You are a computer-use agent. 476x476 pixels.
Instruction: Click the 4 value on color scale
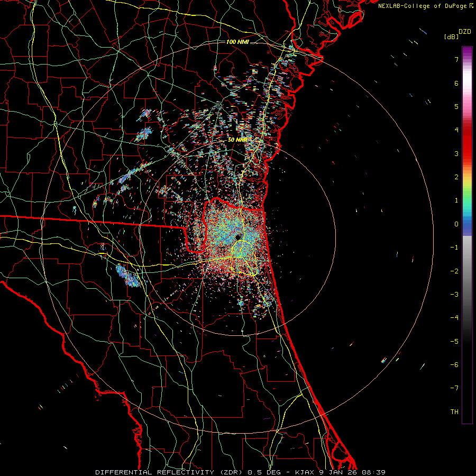[456, 130]
